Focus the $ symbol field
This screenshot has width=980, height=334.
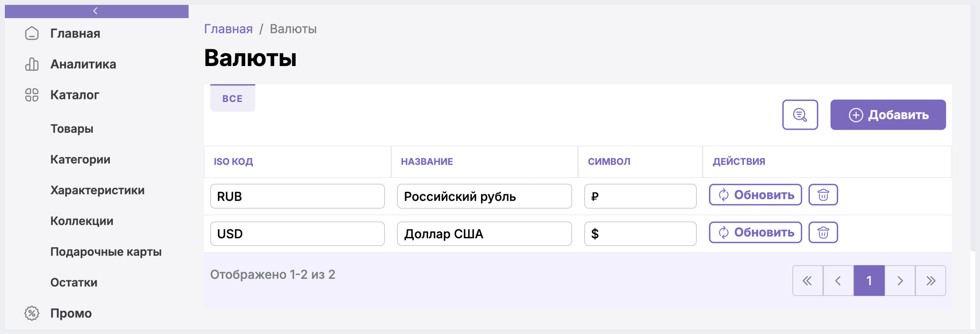coord(640,233)
